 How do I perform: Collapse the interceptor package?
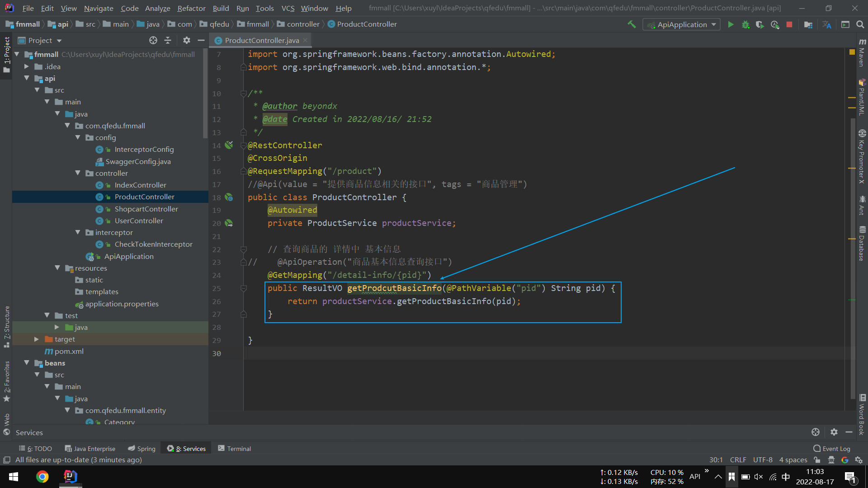pyautogui.click(x=78, y=232)
